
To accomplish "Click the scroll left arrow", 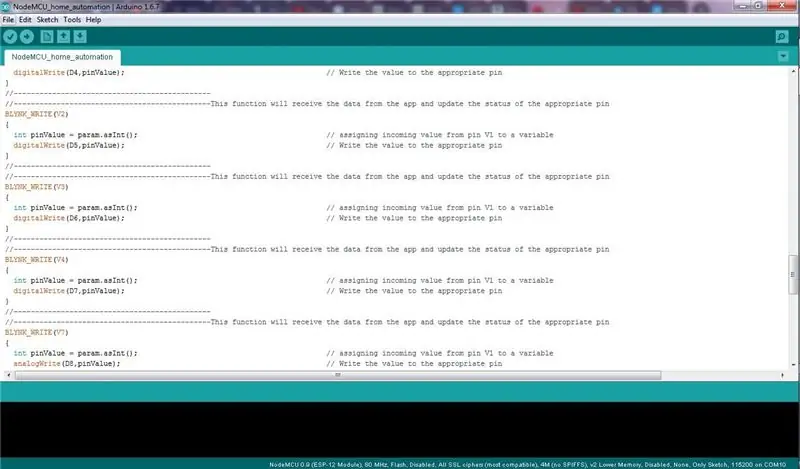I will pos(8,375).
